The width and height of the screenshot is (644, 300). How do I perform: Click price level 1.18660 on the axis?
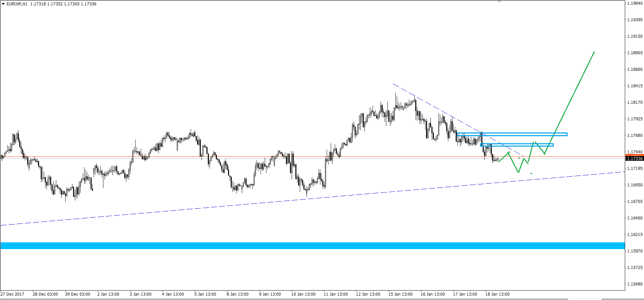(x=635, y=69)
